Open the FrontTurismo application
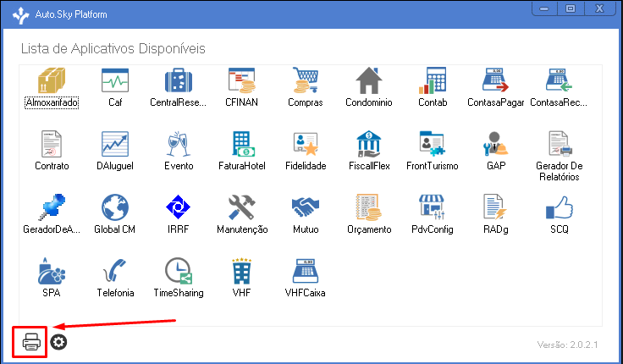This screenshot has height=364, width=623. coord(433,144)
